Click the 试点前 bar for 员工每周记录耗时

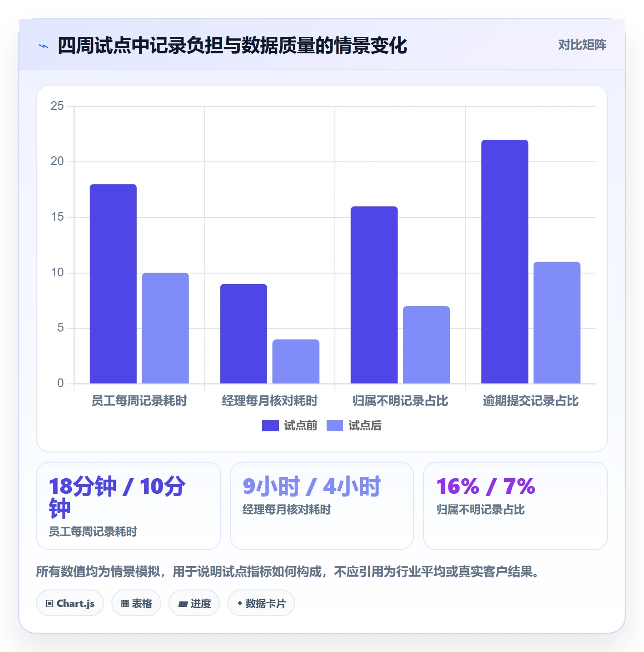coord(113,284)
